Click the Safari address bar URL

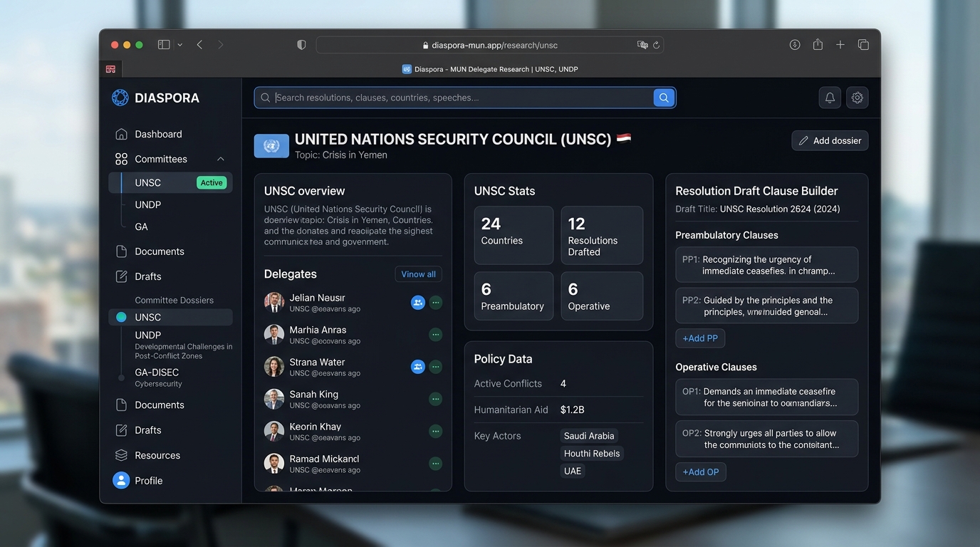coord(494,45)
